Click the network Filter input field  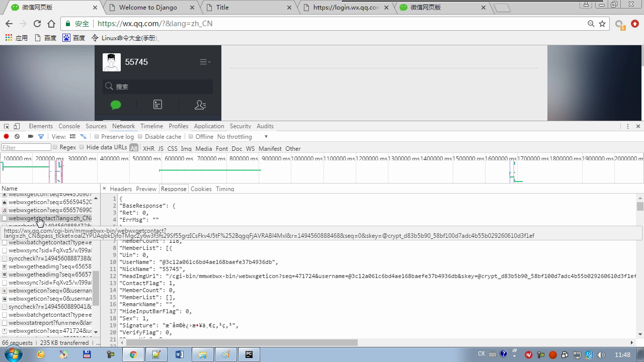[26, 147]
